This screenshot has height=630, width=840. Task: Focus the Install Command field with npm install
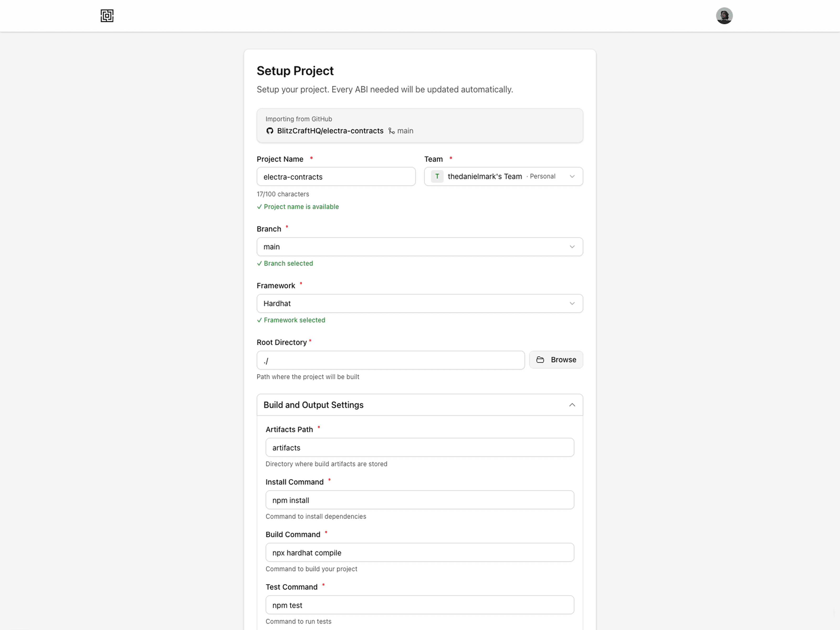[x=420, y=500]
